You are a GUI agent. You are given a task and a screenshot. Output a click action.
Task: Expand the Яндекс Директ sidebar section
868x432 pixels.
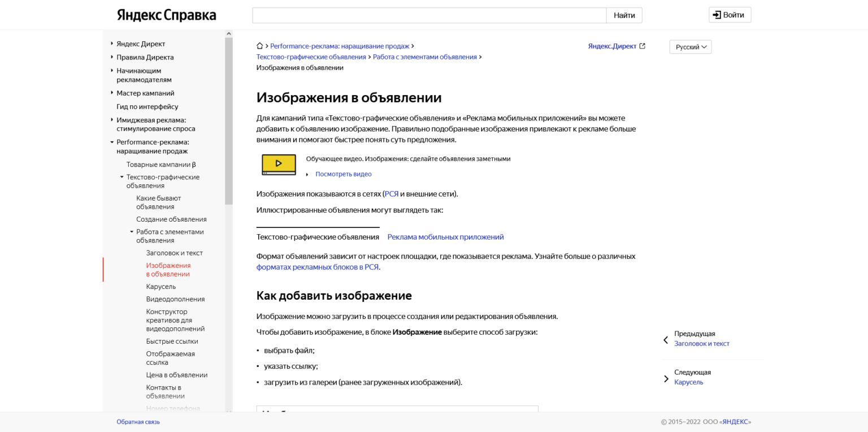pos(112,44)
